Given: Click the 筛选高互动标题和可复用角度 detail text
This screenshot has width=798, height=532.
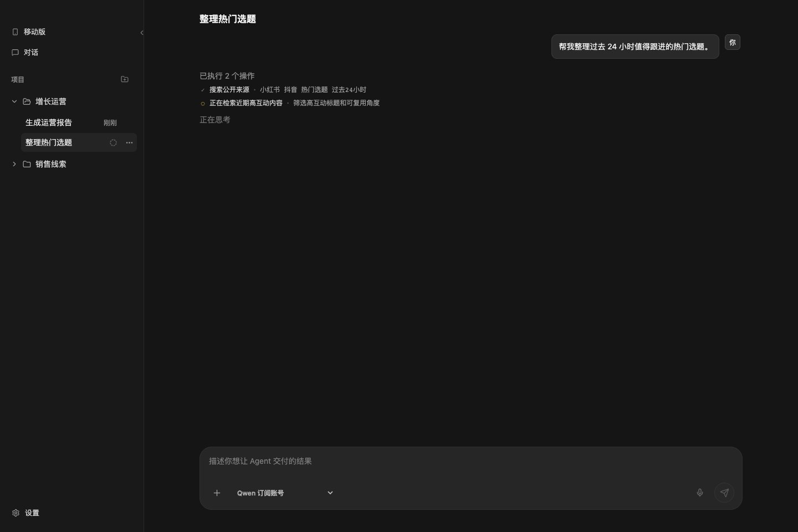Looking at the screenshot, I should point(336,103).
